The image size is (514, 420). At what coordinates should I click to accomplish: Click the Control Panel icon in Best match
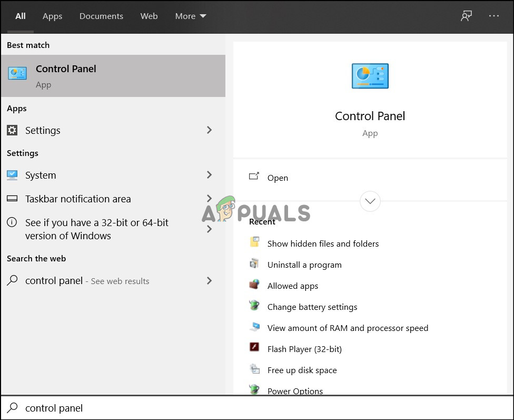click(17, 73)
